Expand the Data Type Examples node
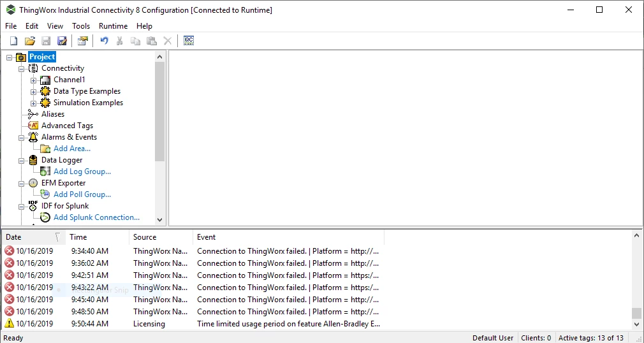The image size is (644, 343). point(34,92)
